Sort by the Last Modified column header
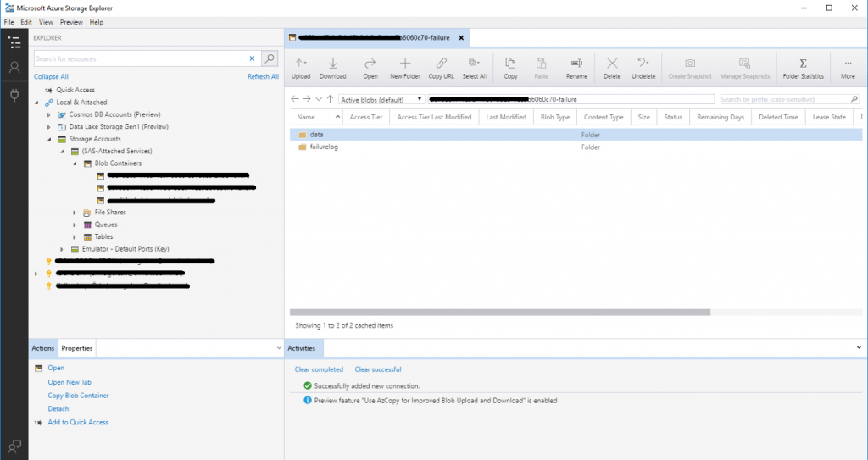Screen dimensions: 868x460 click(x=506, y=117)
